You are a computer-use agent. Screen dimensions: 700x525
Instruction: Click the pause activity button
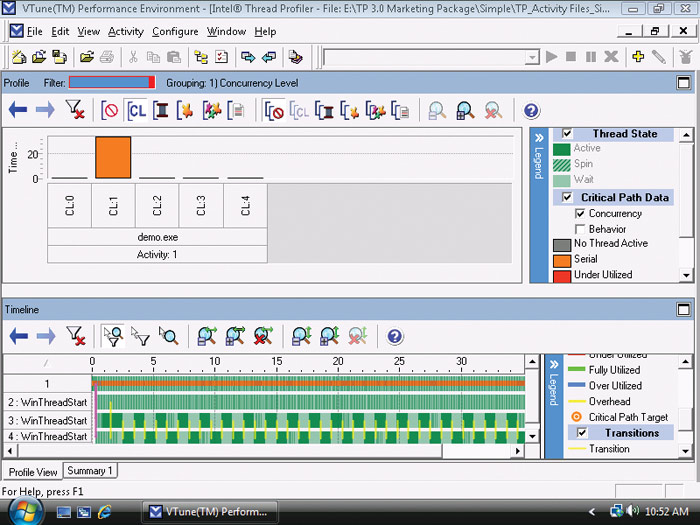(x=591, y=57)
